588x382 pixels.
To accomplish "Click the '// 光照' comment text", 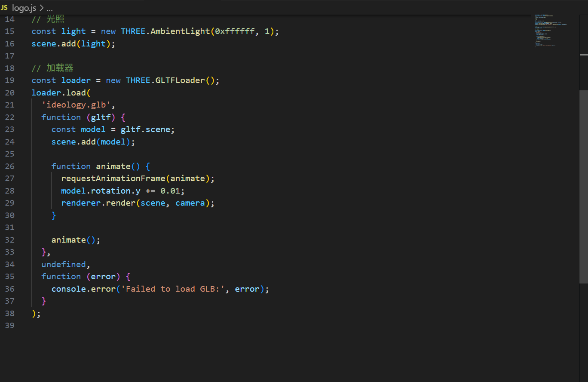I will [x=48, y=19].
